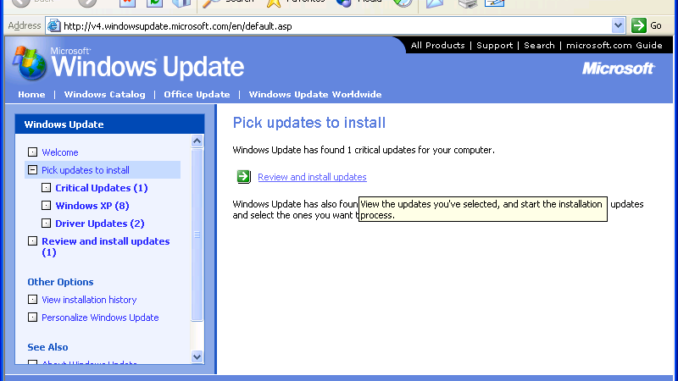Open Office Update
The width and height of the screenshot is (678, 381).
197,94
